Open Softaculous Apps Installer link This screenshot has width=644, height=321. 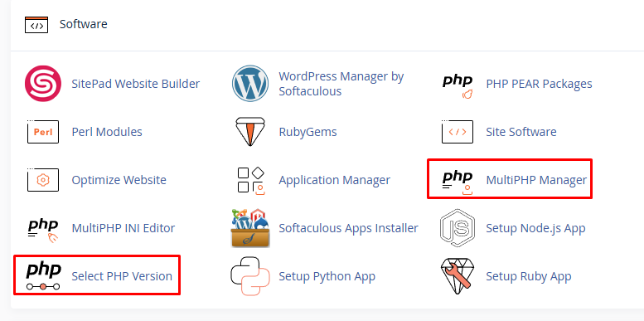tap(348, 228)
